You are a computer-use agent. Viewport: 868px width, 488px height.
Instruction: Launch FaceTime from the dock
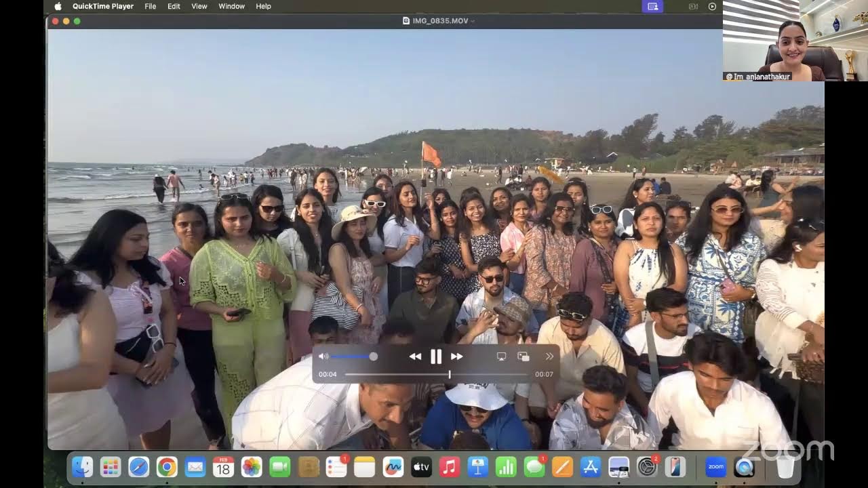[x=280, y=466]
